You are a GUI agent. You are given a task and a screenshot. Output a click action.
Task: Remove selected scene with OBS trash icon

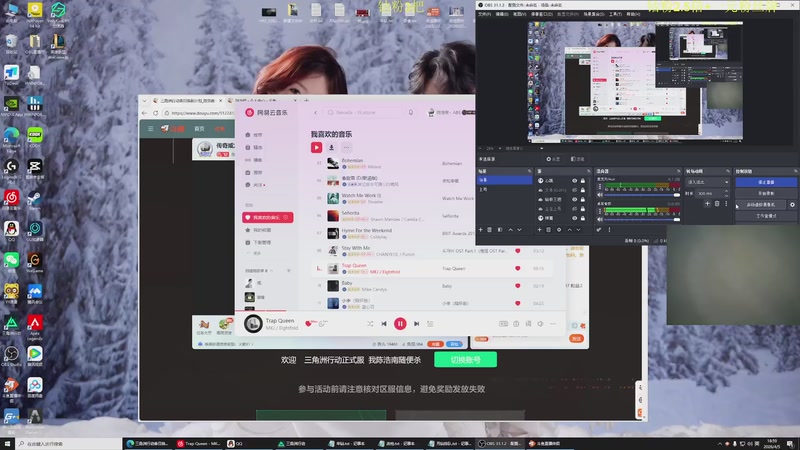(x=489, y=230)
